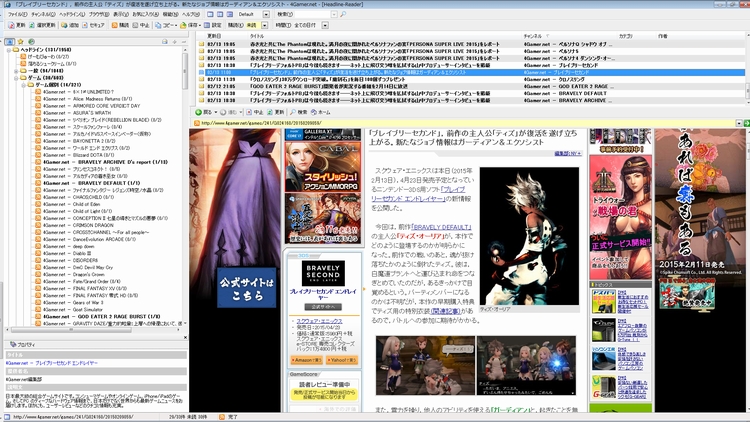Sort headlines by チャンネル column

532,36
